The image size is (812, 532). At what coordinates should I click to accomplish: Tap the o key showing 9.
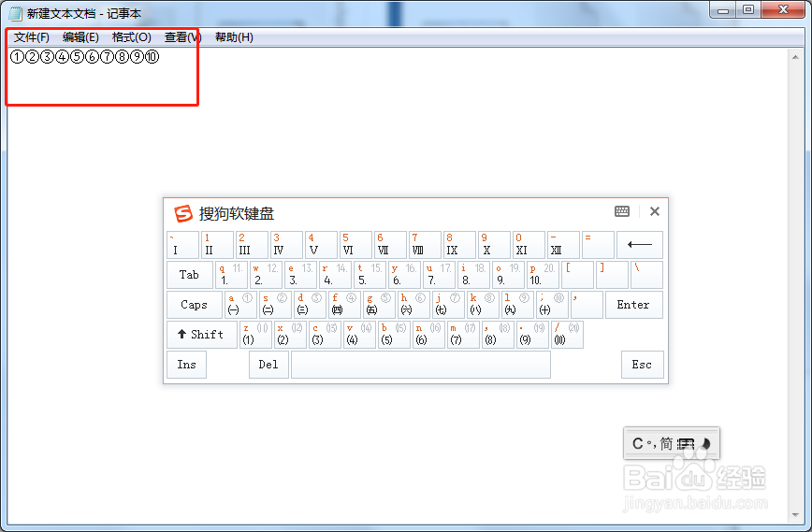509,275
